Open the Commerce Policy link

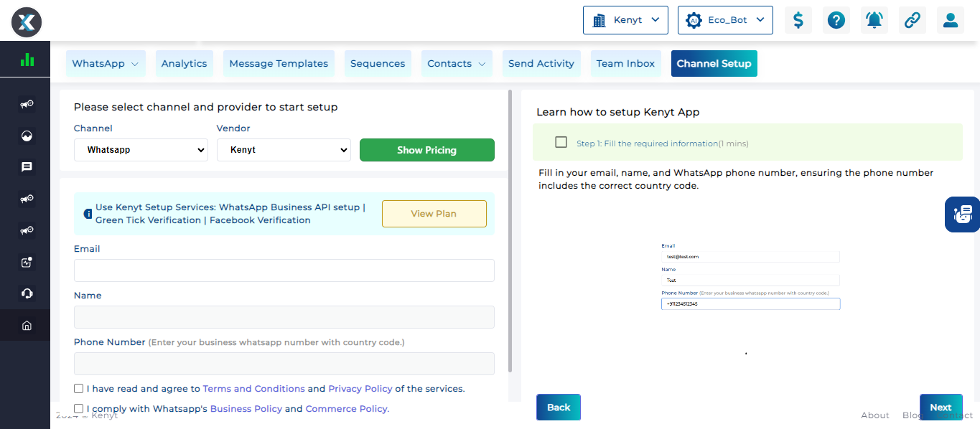pyautogui.click(x=347, y=409)
